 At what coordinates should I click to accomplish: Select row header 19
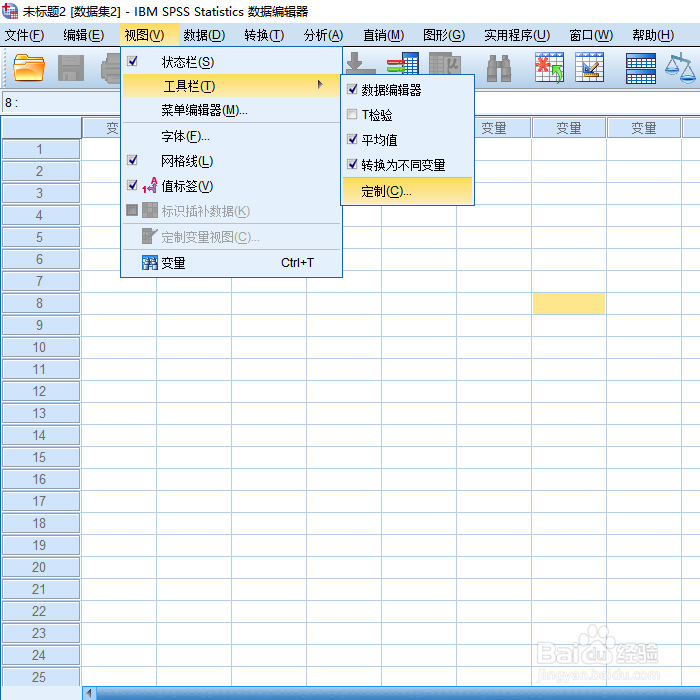41,545
